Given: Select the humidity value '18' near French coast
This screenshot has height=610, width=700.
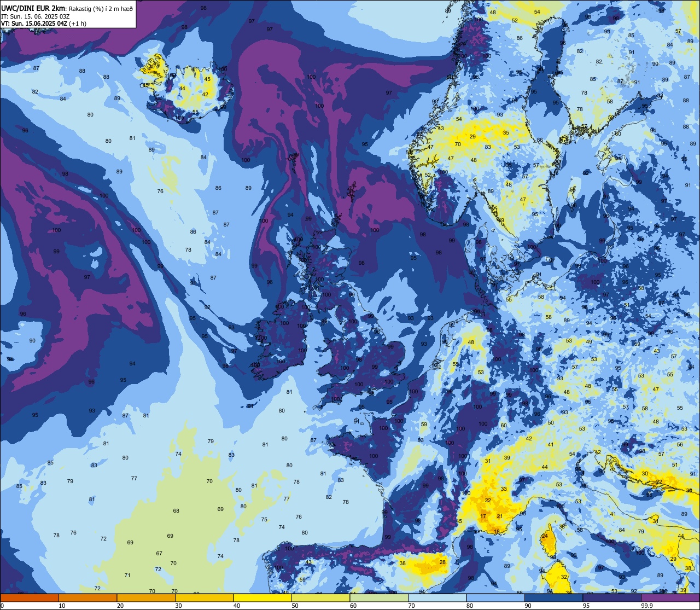Looking at the screenshot, I should (x=497, y=531).
